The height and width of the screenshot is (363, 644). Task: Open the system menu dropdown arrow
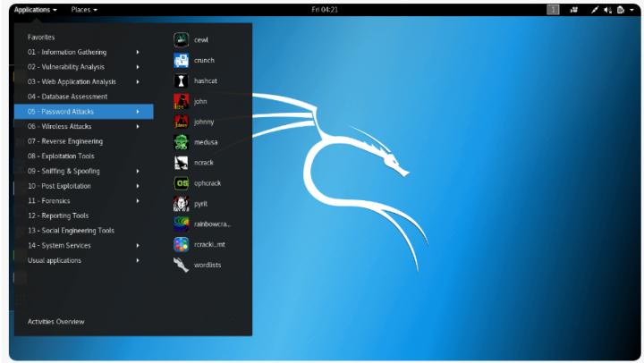[x=631, y=10]
